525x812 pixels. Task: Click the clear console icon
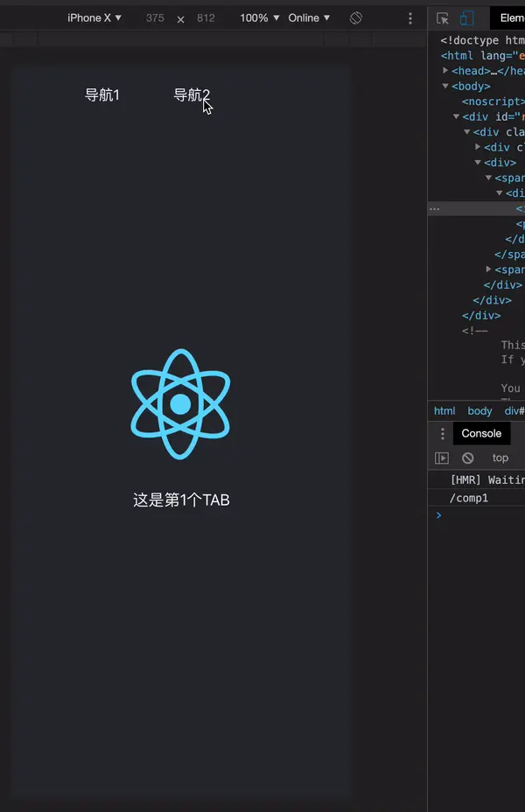pos(468,458)
